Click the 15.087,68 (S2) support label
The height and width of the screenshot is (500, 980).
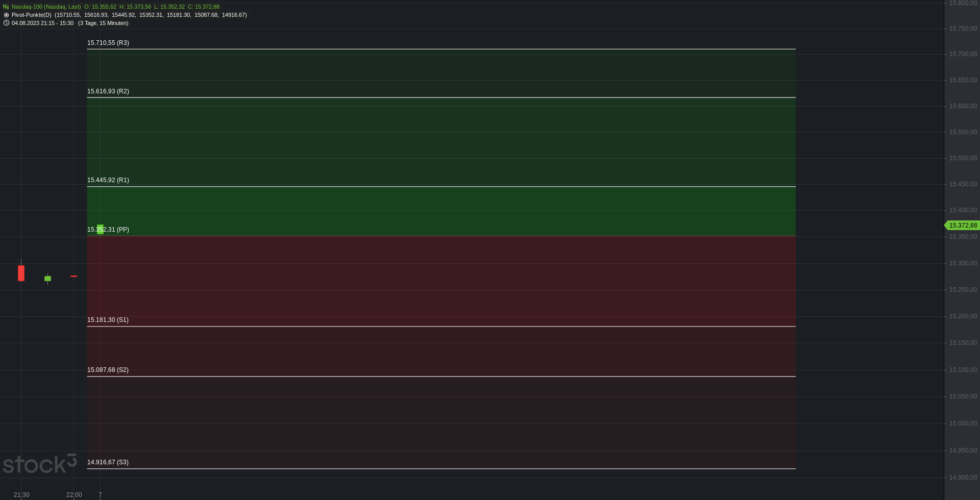point(108,370)
